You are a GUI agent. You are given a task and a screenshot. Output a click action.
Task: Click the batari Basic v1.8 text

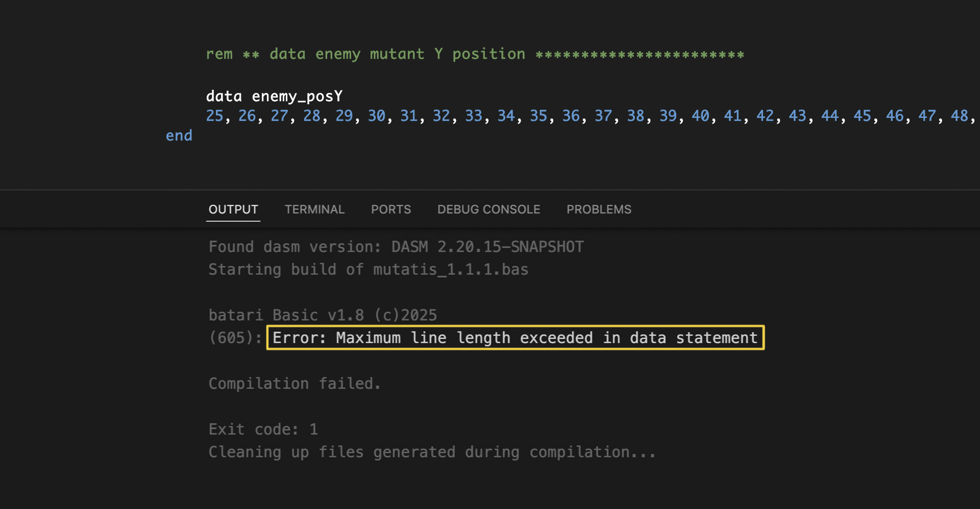(x=322, y=314)
